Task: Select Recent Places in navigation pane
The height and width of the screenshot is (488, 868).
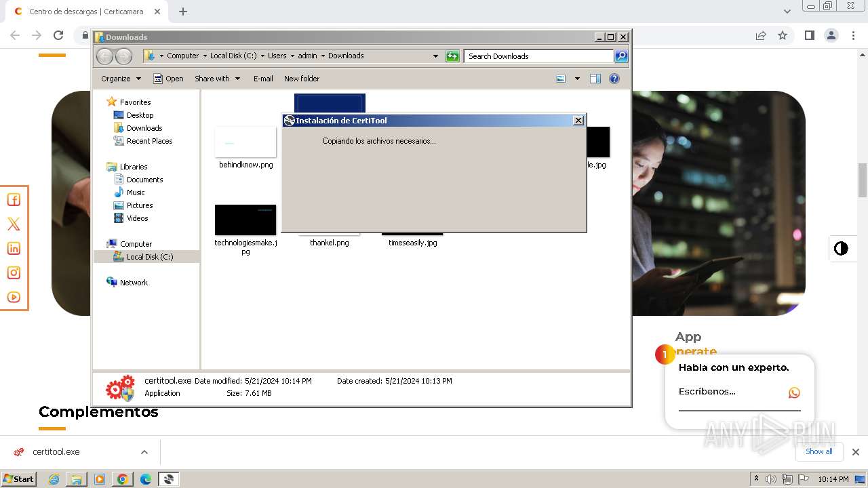Action: click(x=149, y=141)
